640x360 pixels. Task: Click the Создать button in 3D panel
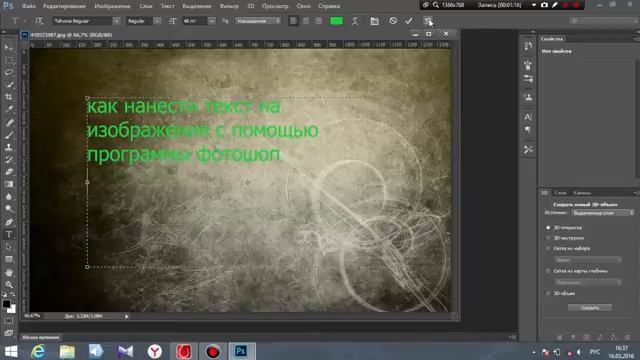pos(590,308)
